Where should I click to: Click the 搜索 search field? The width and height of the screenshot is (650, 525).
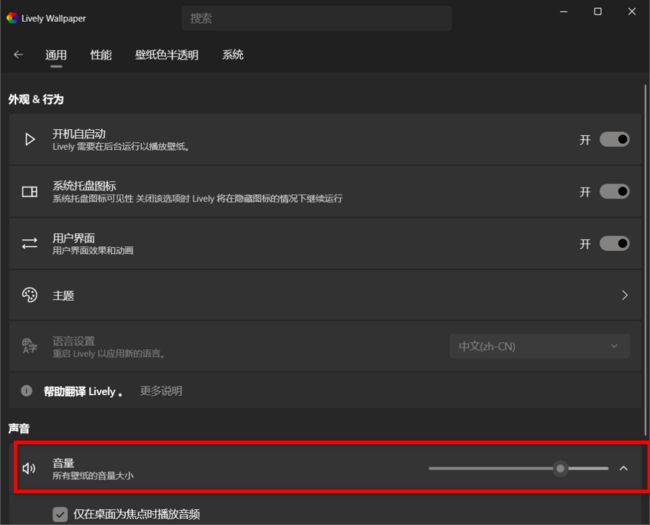tap(317, 18)
